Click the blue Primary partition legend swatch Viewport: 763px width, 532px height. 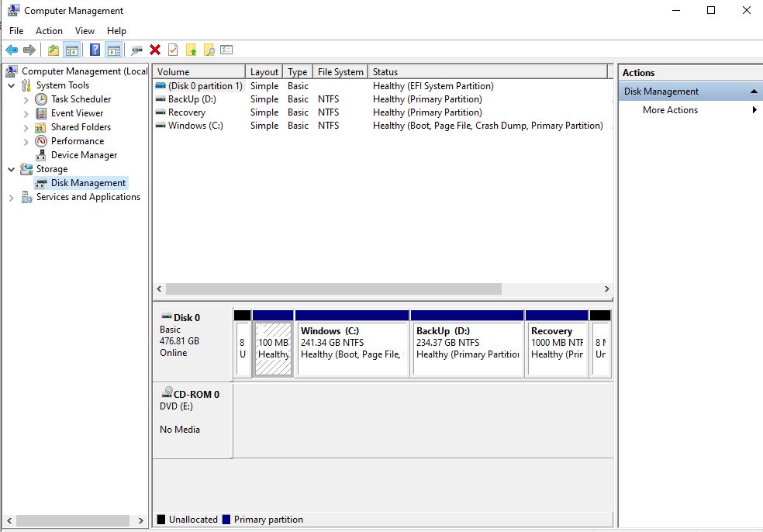(x=226, y=520)
